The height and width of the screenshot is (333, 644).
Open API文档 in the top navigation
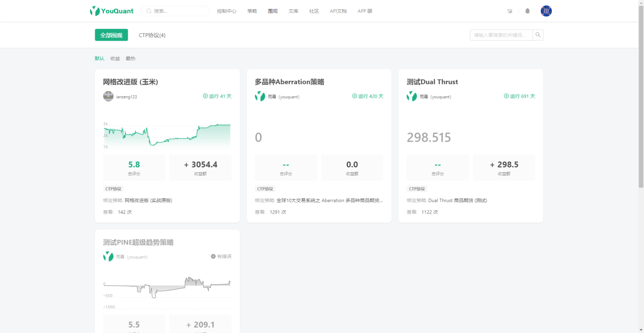coord(338,11)
